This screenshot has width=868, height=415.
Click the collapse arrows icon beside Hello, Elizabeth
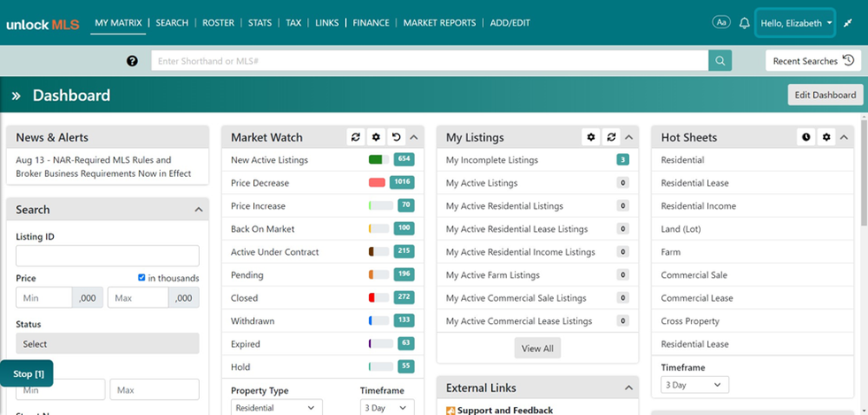click(x=848, y=23)
